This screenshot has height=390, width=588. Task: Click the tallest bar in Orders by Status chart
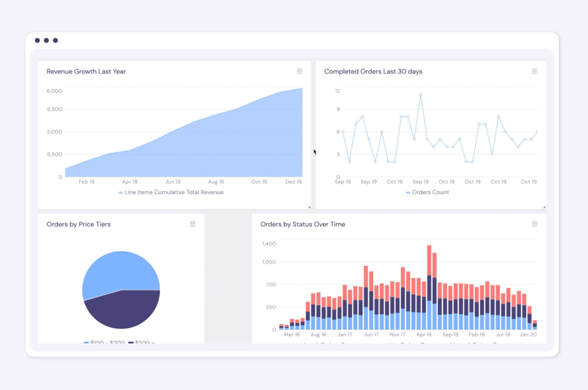coord(429,287)
